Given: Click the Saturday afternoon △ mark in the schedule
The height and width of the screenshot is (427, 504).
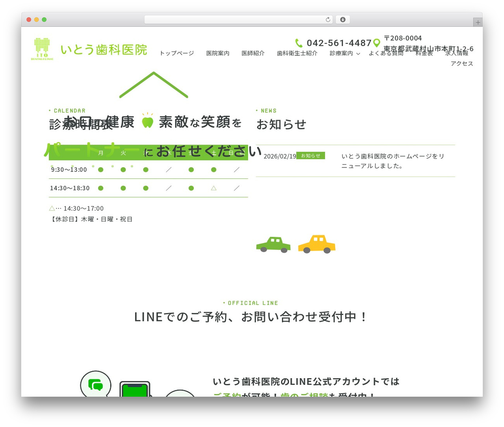Looking at the screenshot, I should pos(214,188).
